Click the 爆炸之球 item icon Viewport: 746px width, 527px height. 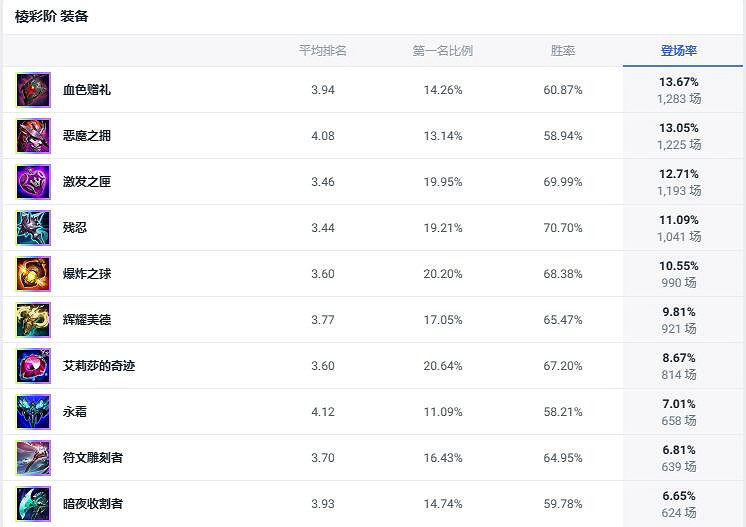point(33,274)
